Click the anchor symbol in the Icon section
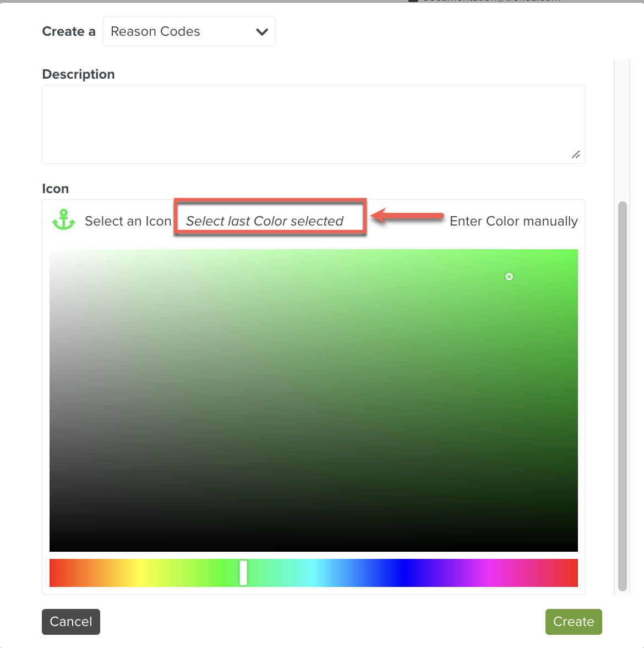644x648 pixels. coord(63,220)
